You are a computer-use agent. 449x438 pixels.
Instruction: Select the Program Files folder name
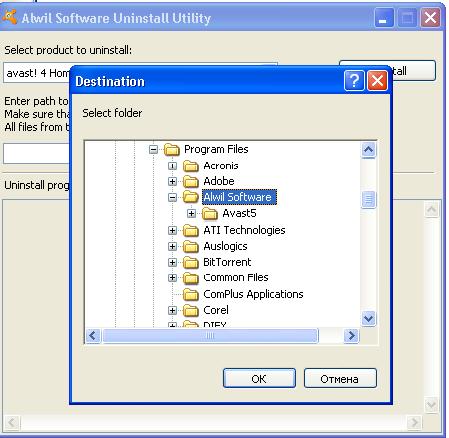(x=216, y=149)
